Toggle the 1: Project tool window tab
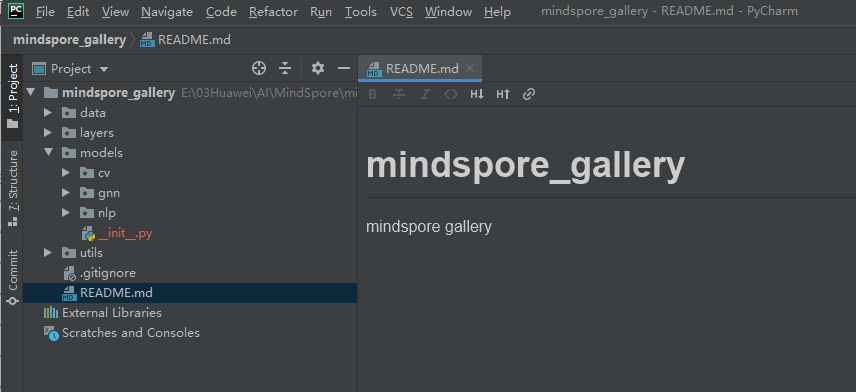Image resolution: width=856 pixels, height=392 pixels. point(13,96)
